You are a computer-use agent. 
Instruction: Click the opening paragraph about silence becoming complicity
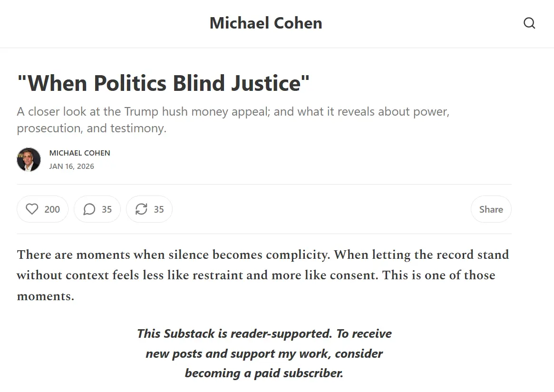(x=262, y=265)
